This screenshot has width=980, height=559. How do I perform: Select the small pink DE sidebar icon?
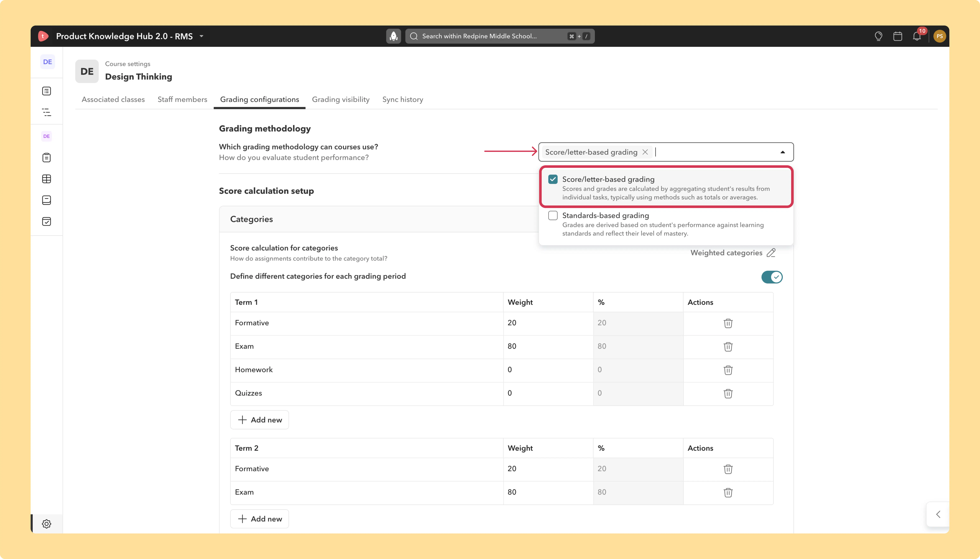46,136
